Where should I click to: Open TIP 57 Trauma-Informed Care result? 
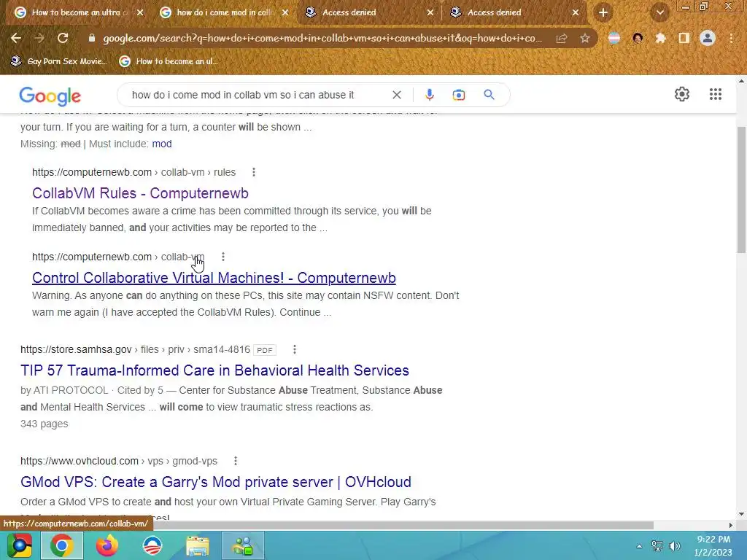[215, 370]
